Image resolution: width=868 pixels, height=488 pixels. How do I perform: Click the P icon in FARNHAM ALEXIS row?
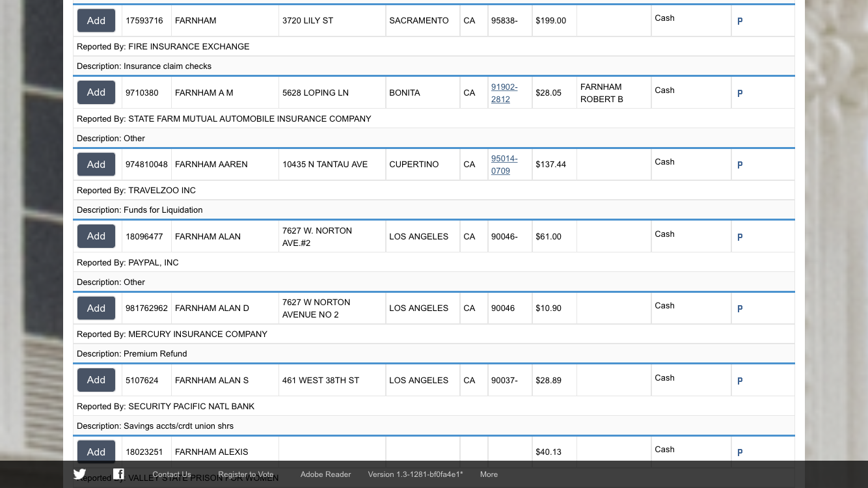click(740, 452)
